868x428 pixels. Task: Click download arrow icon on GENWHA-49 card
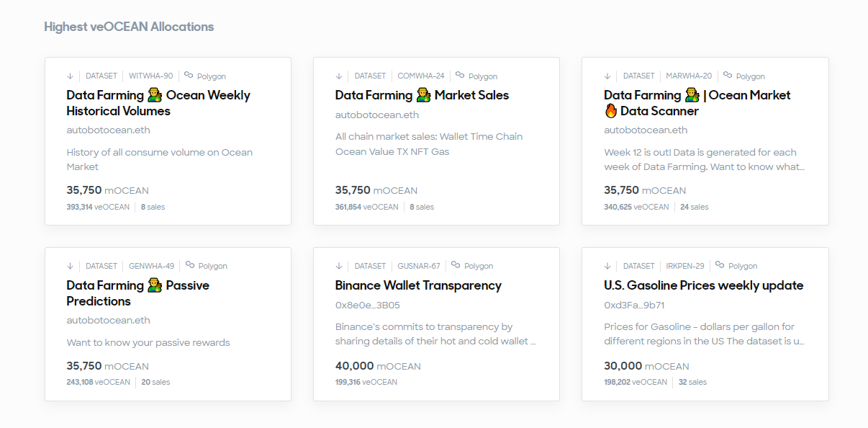pyautogui.click(x=70, y=266)
